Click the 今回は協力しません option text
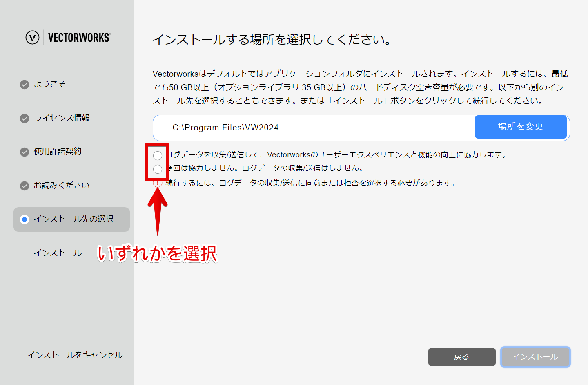 coord(265,168)
